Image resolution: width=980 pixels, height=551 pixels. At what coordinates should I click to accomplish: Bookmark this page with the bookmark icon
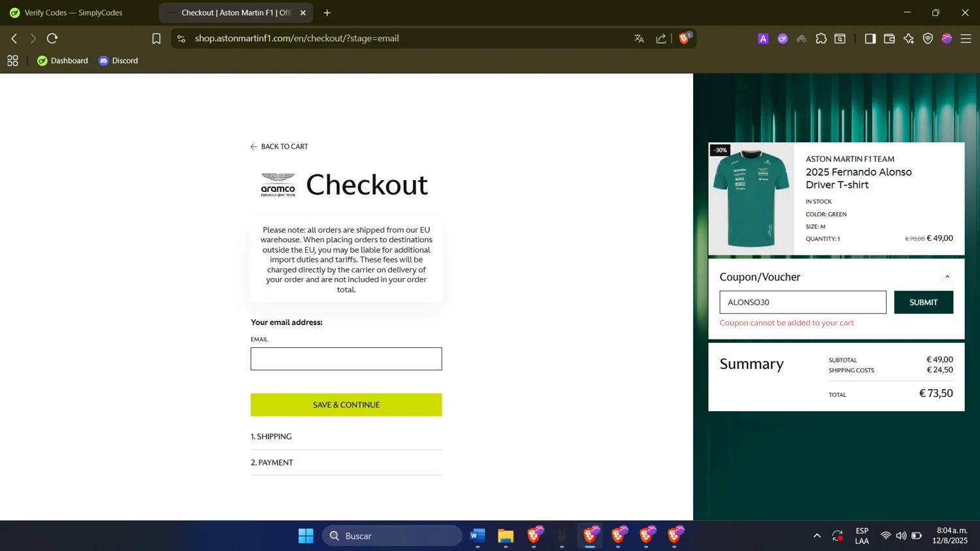[x=156, y=39]
